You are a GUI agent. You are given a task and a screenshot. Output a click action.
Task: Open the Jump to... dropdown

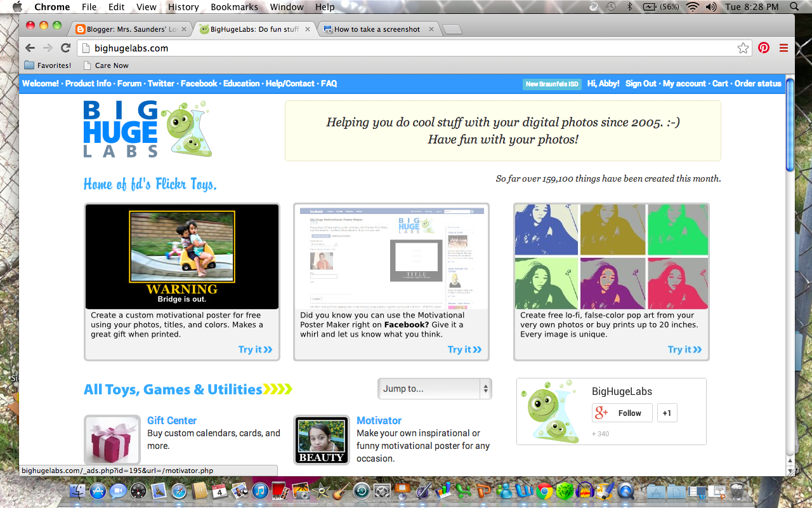pyautogui.click(x=435, y=389)
